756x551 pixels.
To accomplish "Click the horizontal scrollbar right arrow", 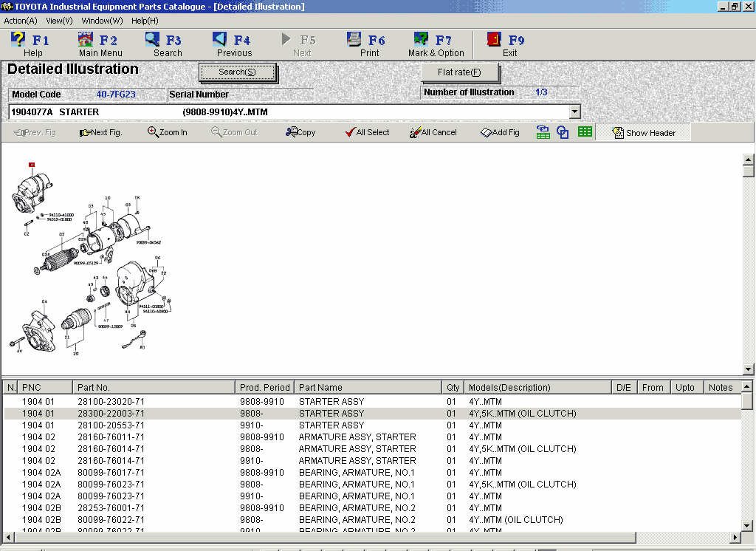I will tap(735, 537).
